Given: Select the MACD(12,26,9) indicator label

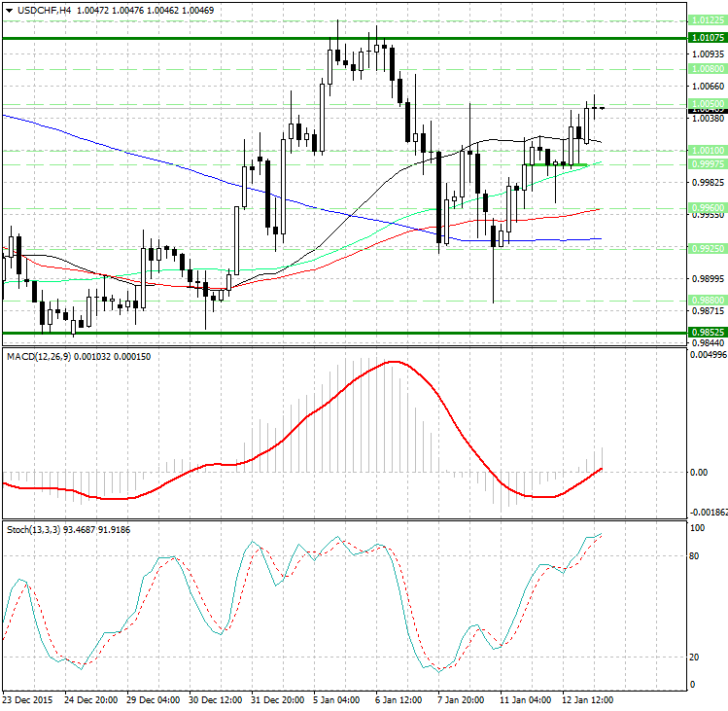Looking at the screenshot, I should pyautogui.click(x=38, y=358).
